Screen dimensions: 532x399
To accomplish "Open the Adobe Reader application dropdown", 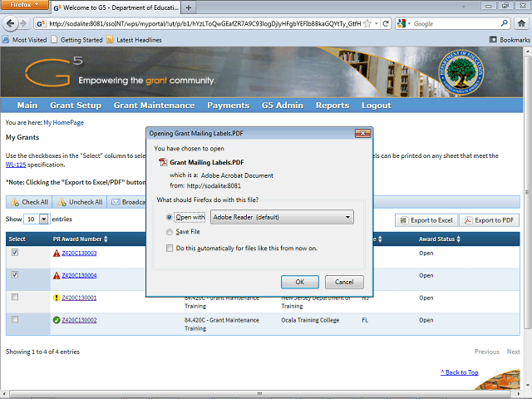I will pyautogui.click(x=282, y=217).
